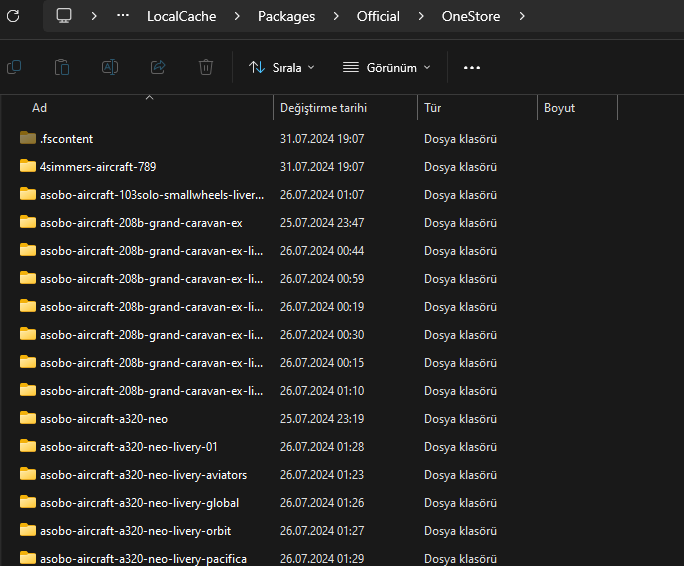Image resolution: width=684 pixels, height=566 pixels.
Task: Open the Sırala sort dropdown
Action: click(x=282, y=68)
